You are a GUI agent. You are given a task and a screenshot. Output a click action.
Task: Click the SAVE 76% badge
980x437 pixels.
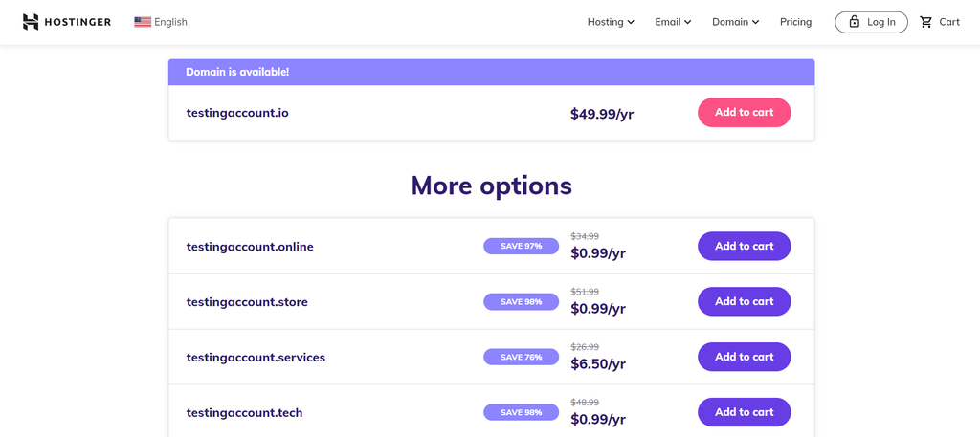tap(521, 358)
